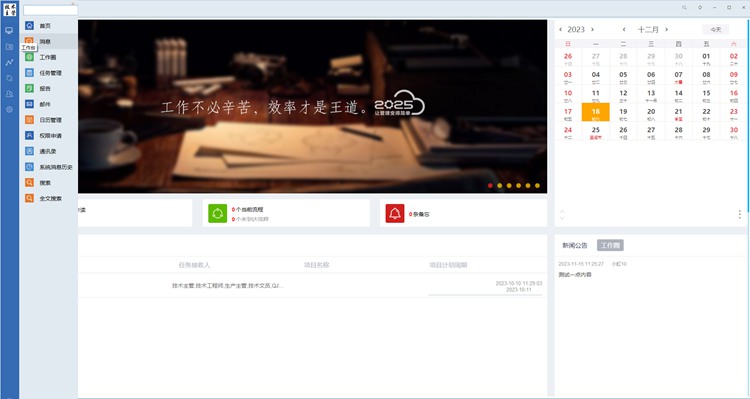Viewport: 750px width, 399px height.
Task: Select the red first banner carousel dot
Action: tap(490, 186)
